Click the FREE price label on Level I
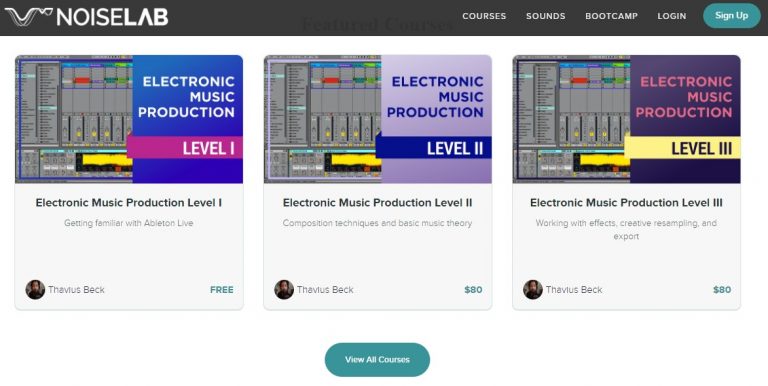Screen dimensions: 768x386 222,290
